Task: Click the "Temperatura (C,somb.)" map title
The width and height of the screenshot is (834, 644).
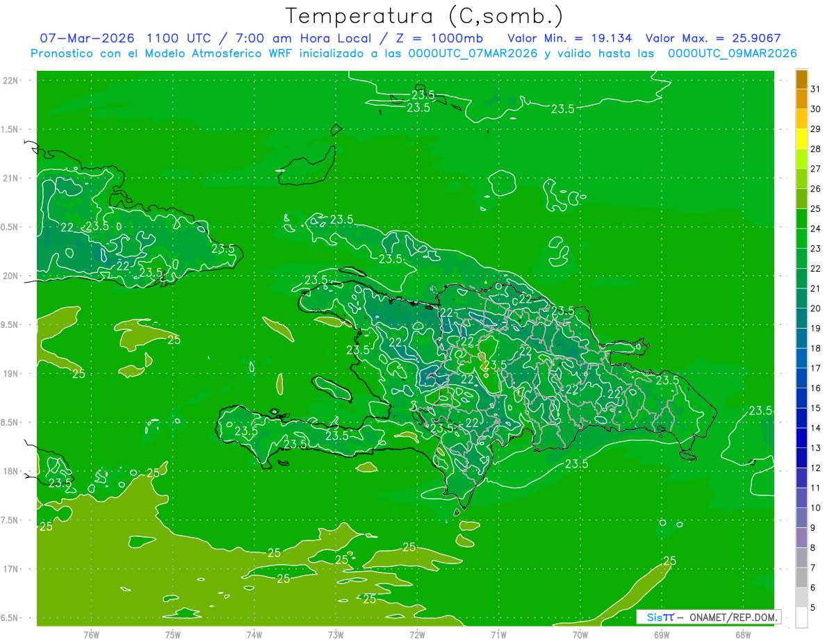Action: click(425, 16)
